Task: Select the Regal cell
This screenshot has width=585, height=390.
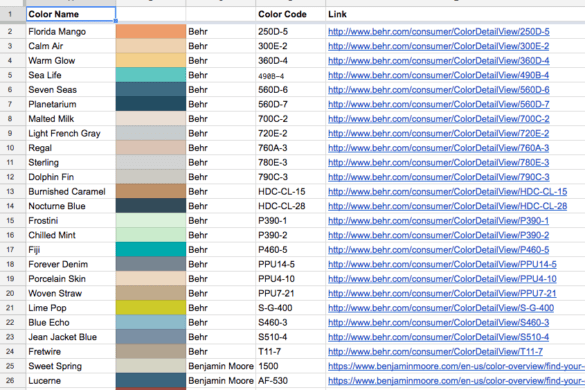Action: (71, 148)
